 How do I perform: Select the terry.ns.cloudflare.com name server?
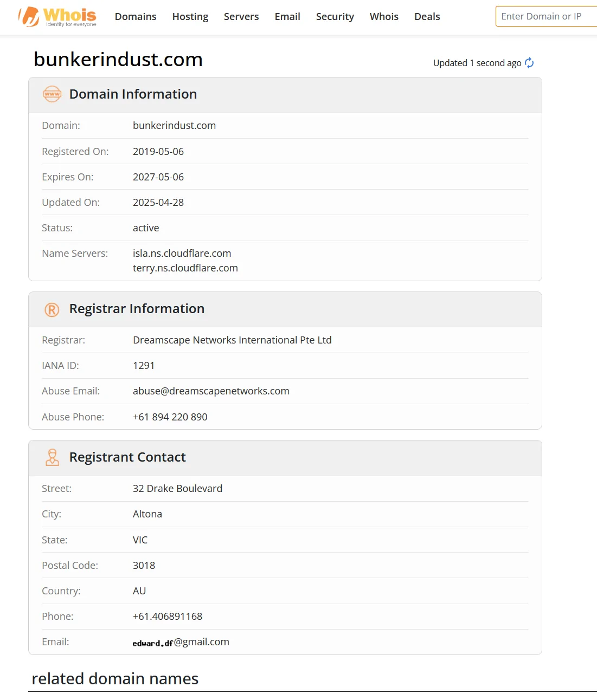185,268
